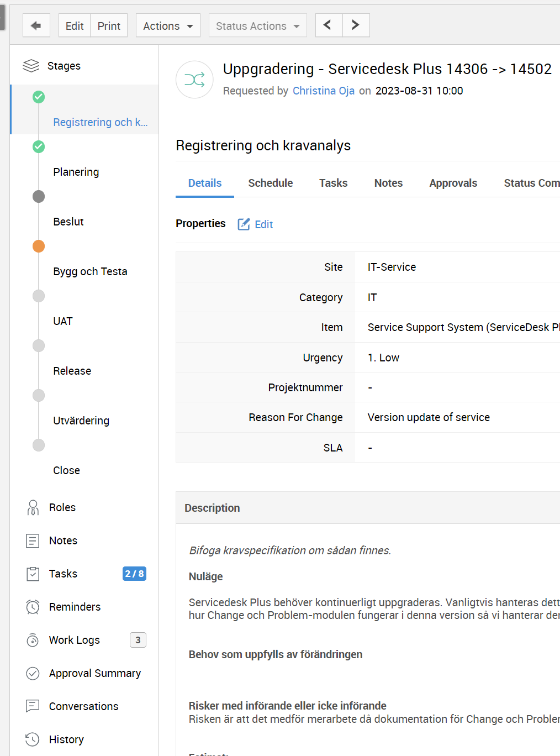Click the Work Logs icon
Viewport: 560px width, 756px height.
point(33,640)
